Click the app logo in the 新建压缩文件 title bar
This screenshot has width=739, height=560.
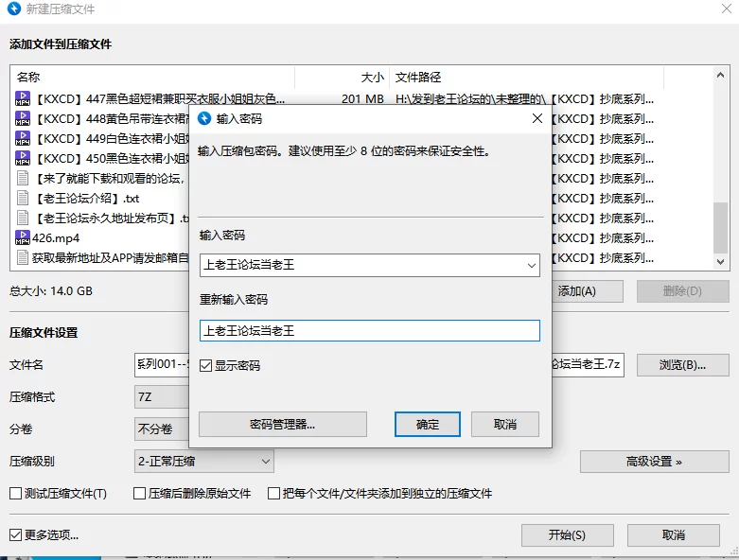tap(14, 9)
